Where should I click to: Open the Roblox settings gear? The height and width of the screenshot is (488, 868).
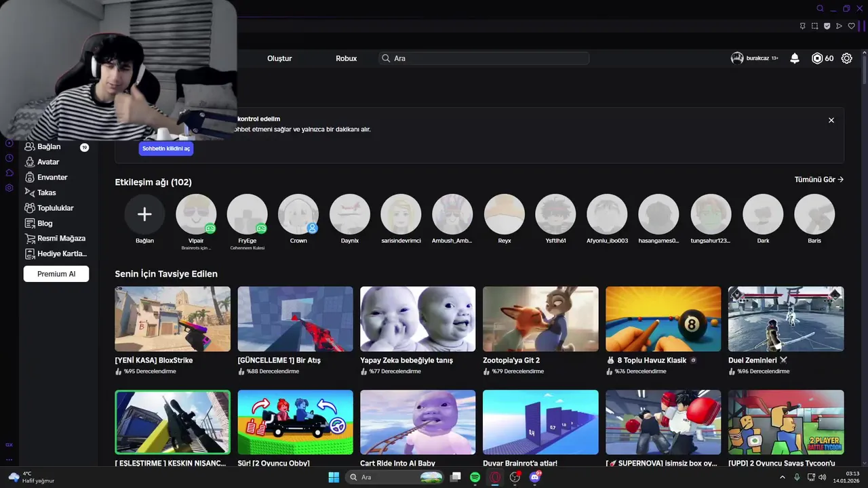[847, 58]
